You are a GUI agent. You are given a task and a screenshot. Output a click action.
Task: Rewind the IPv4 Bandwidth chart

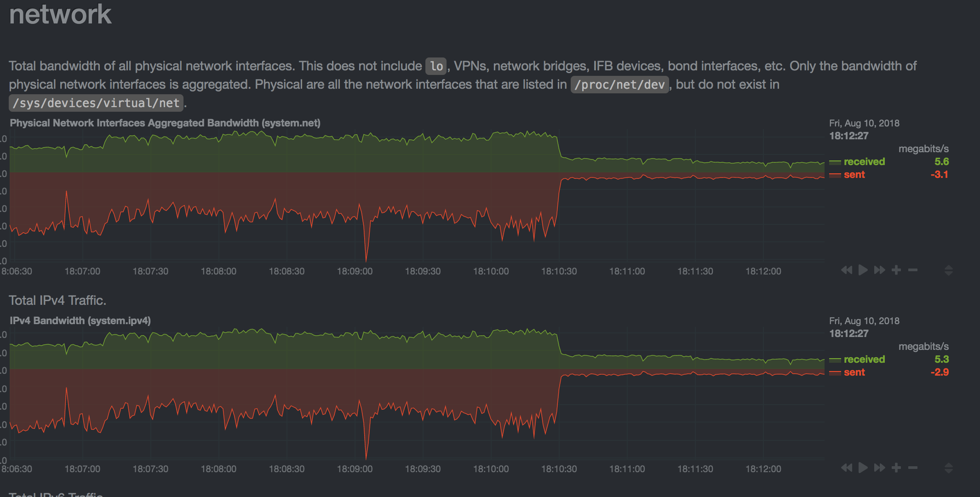(847, 468)
